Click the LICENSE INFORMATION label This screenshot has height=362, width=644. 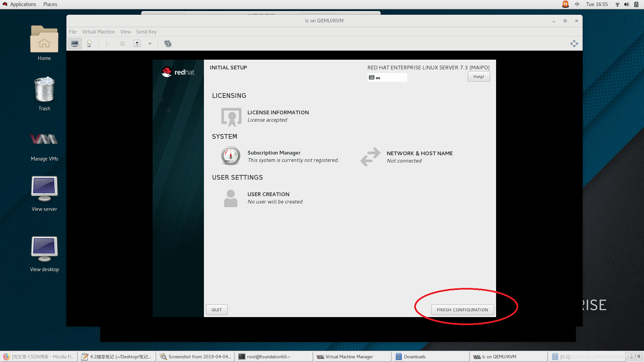(x=278, y=113)
